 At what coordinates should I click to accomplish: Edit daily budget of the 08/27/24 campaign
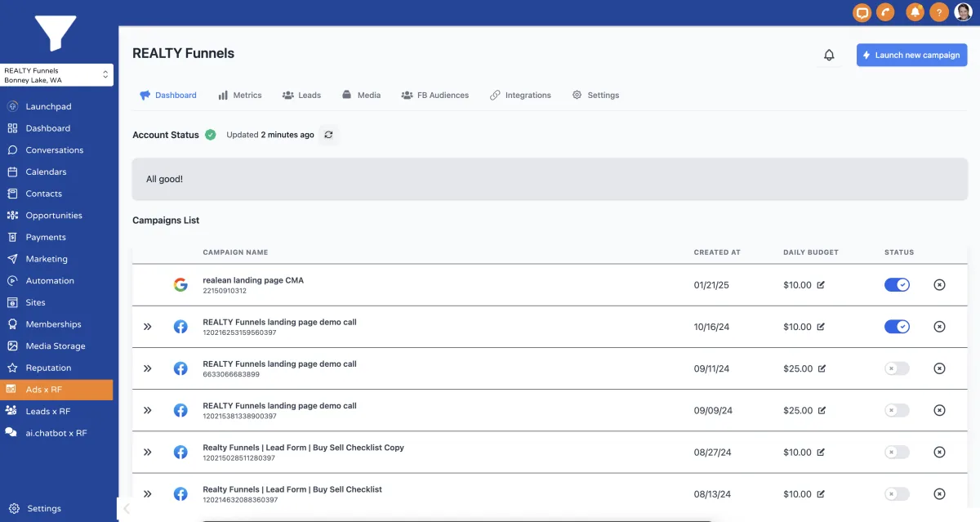pyautogui.click(x=821, y=452)
